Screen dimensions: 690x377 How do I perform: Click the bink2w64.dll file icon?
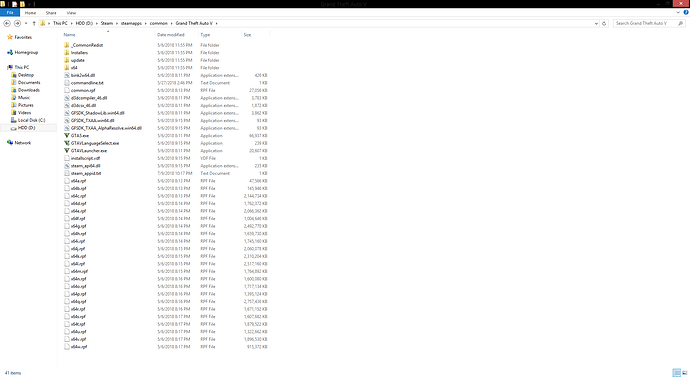click(x=67, y=75)
